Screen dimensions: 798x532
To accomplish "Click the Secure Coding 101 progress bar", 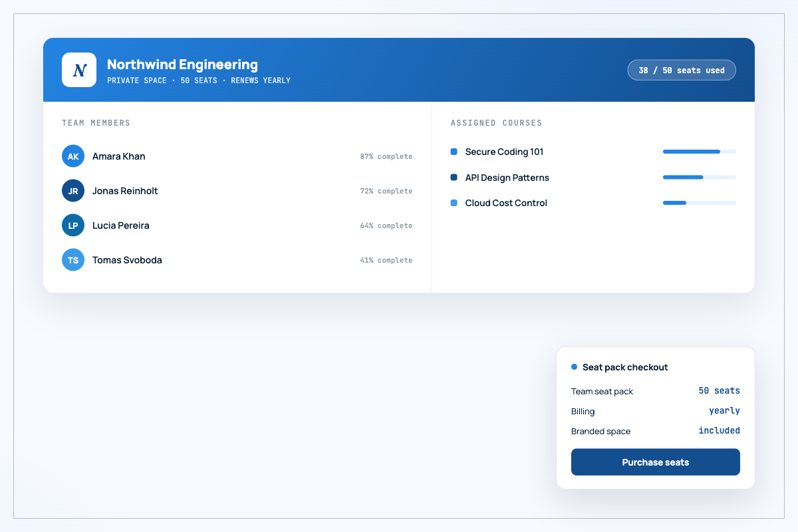I will pos(700,152).
